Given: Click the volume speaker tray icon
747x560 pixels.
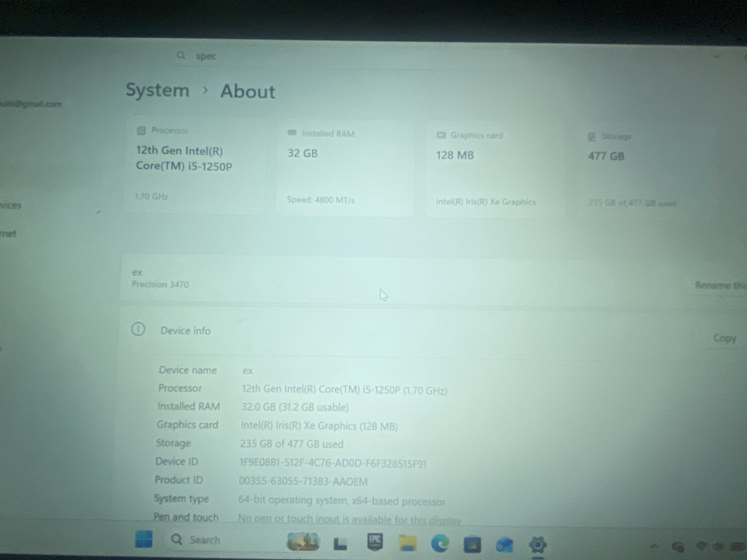Looking at the screenshot, I should [x=719, y=546].
